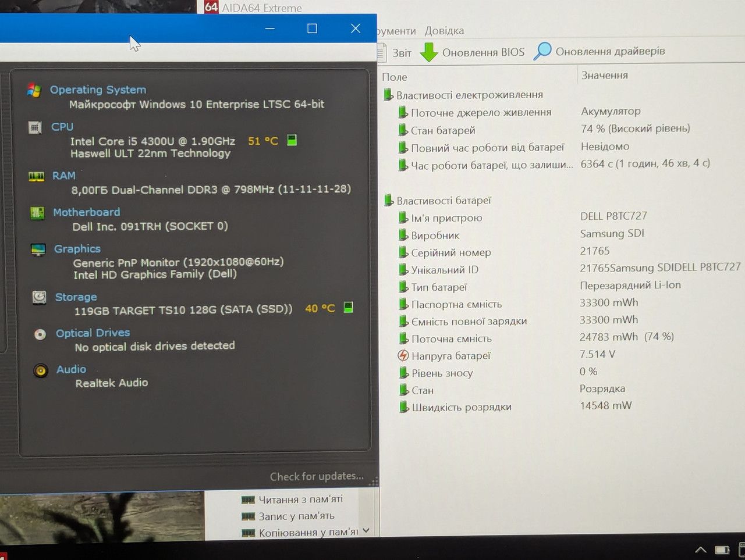Image resolution: width=745 pixels, height=560 pixels.
Task: Click the Storage drive icon
Action: 40,298
